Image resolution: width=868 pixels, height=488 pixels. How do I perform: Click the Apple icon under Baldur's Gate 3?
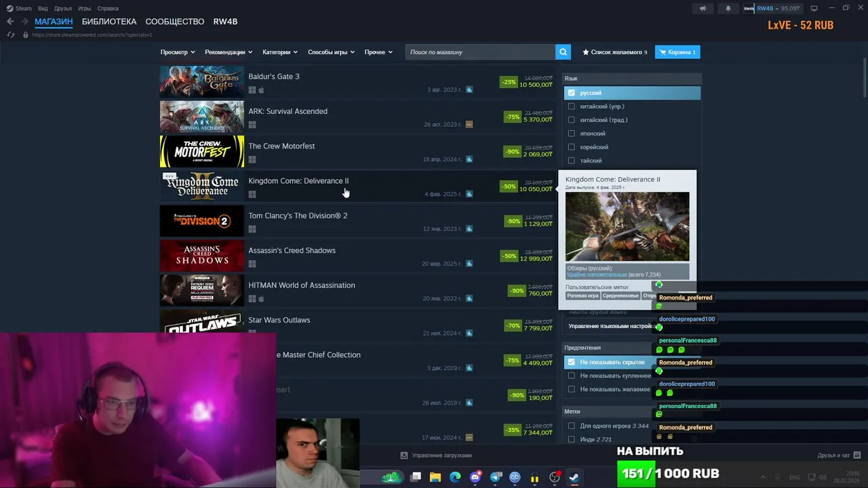coord(261,90)
